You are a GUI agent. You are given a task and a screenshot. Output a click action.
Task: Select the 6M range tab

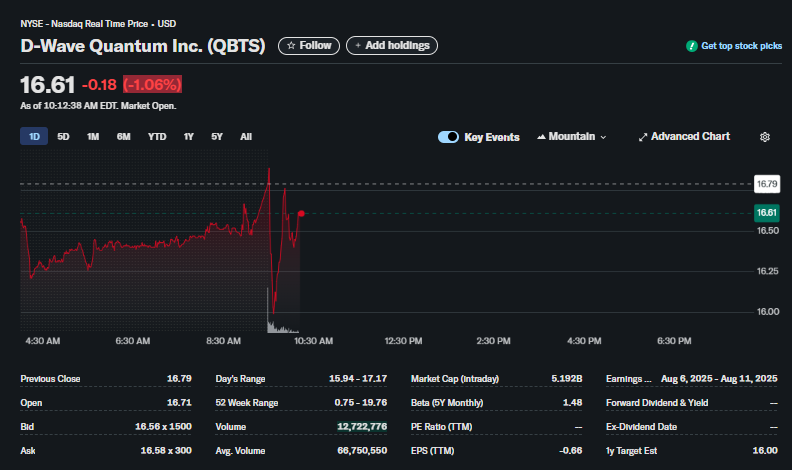[x=124, y=136]
